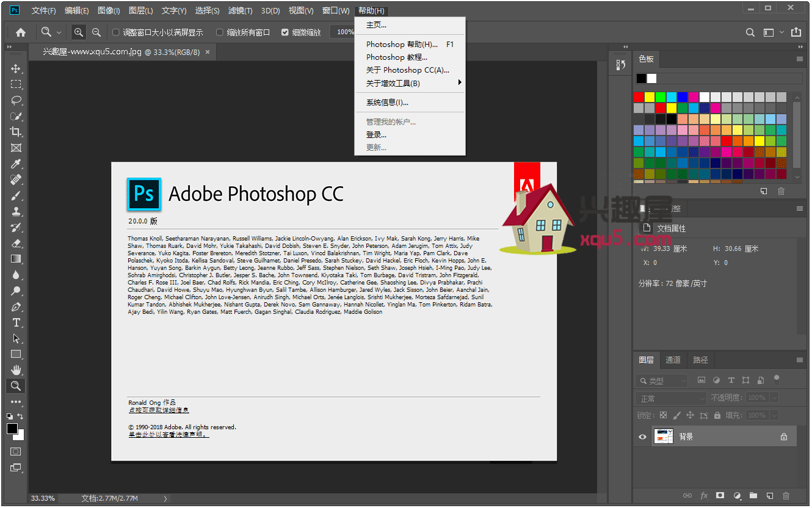The height and width of the screenshot is (508, 812).
Task: Open the Share icon at top right
Action: [x=796, y=32]
